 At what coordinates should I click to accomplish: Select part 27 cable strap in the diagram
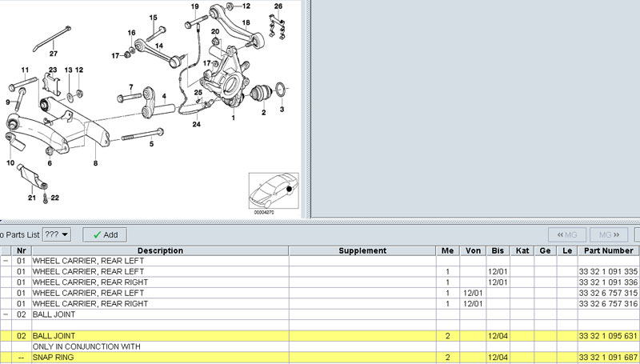coord(53,54)
